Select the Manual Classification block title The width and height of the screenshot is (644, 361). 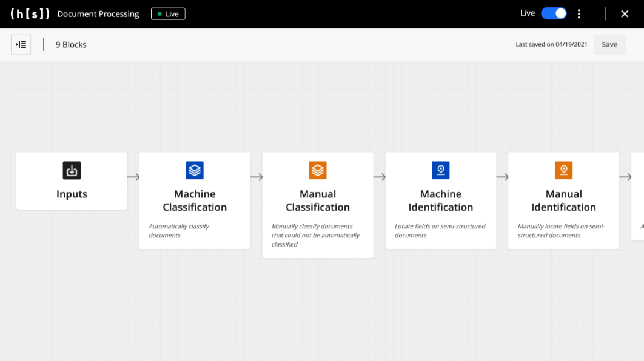pyautogui.click(x=318, y=200)
